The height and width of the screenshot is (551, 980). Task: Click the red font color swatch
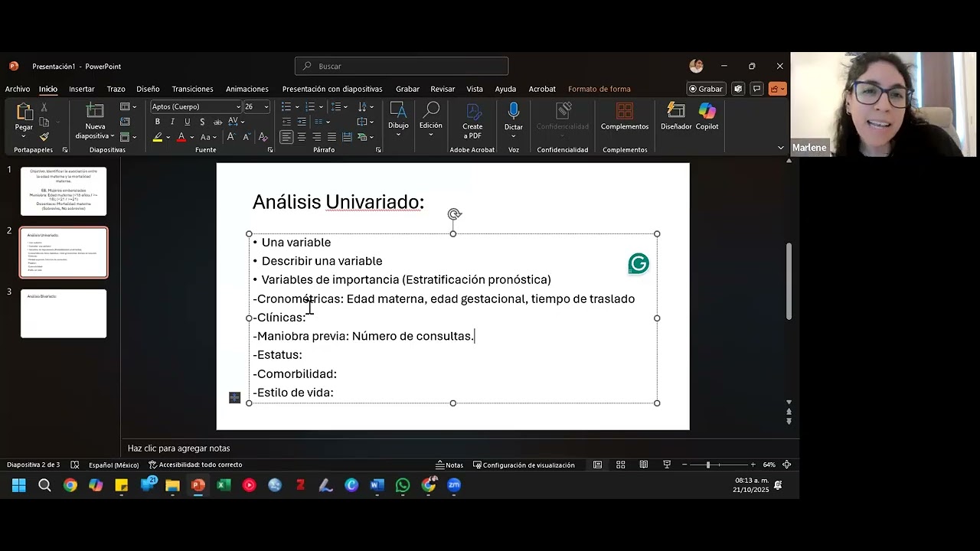click(x=181, y=137)
